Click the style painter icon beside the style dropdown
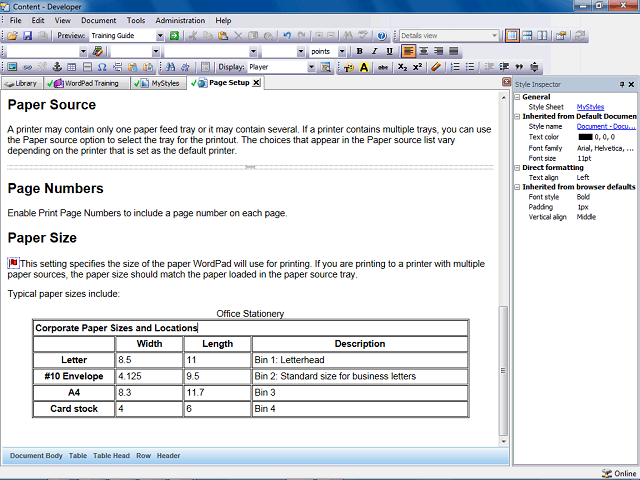Image resolution: width=640 pixels, height=480 pixels. click(98, 51)
